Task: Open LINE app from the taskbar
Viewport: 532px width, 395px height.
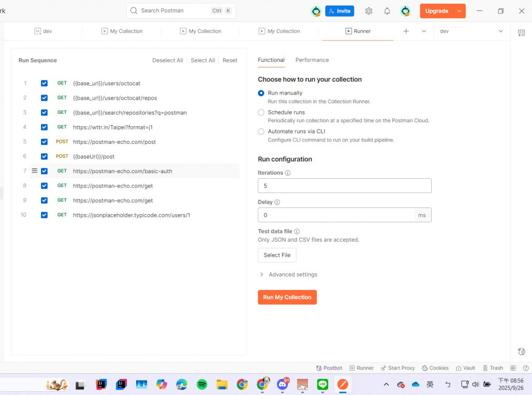Action: pyautogui.click(x=322, y=384)
